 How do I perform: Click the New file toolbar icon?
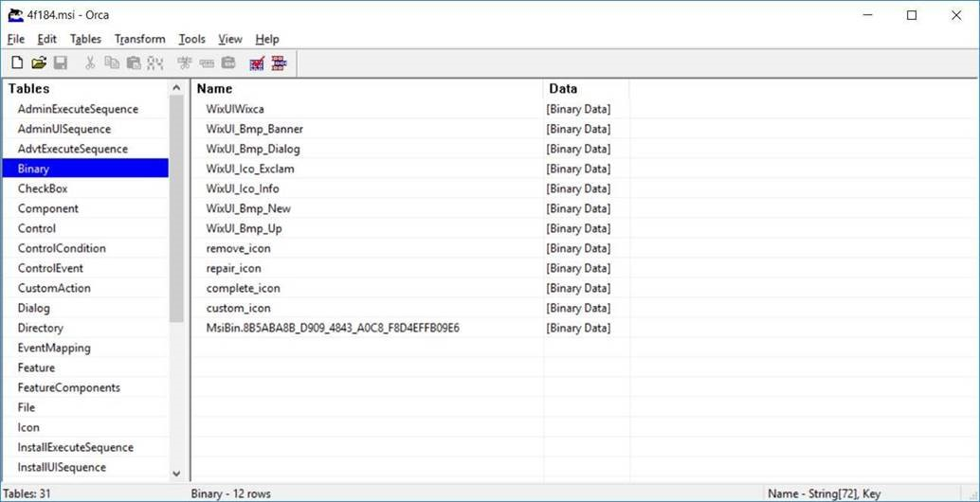[17, 63]
